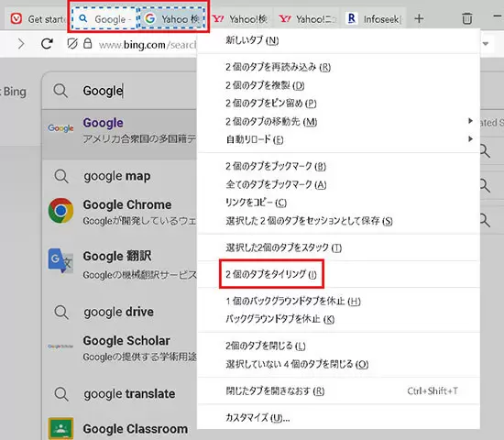Open the closed tabs trash icon
This screenshot has width=504, height=440.
coord(466,18)
